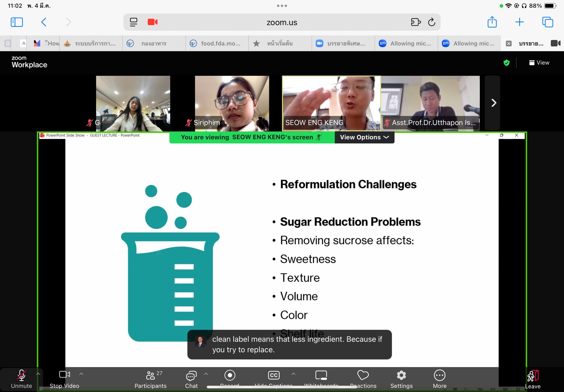564x392 pixels.
Task: Hide captions with CC button
Action: pos(273,378)
